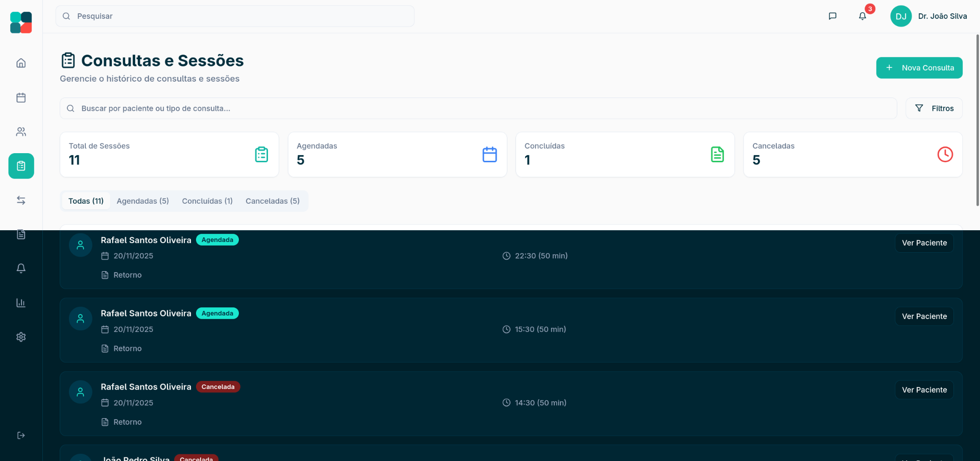Click the Nova Consulta button

(x=919, y=68)
